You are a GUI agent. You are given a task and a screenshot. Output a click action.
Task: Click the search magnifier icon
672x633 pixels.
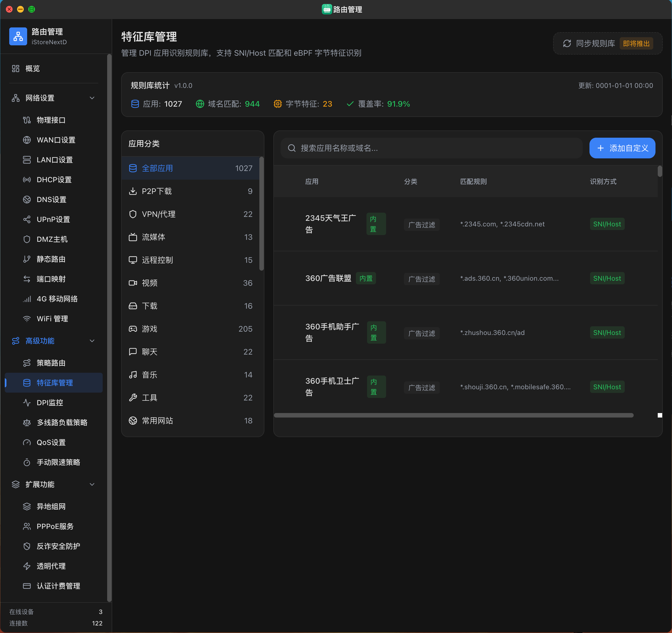[292, 148]
